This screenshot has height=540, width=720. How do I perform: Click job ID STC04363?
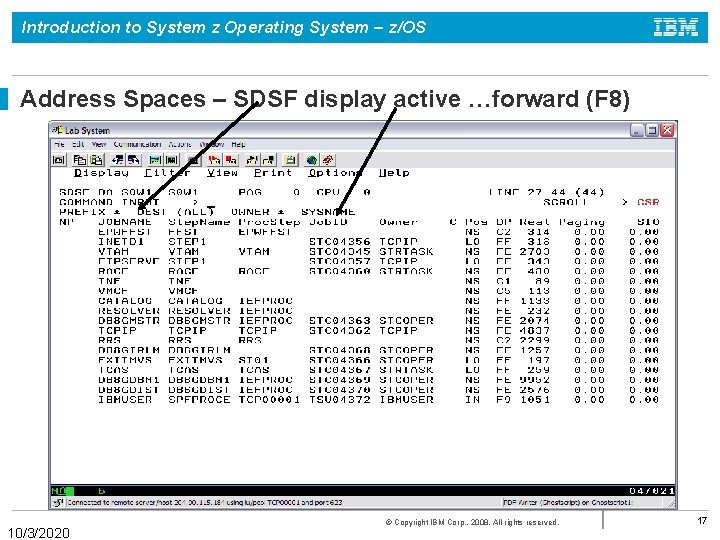(339, 321)
